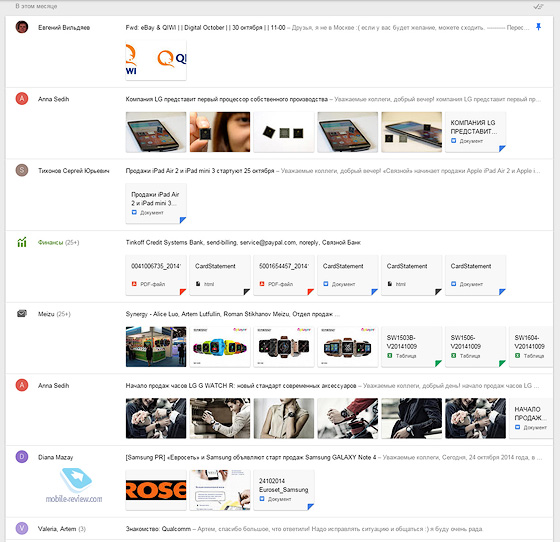This screenshot has height=542, width=560.
Task: Open the three chips photo attachment
Action: coord(284,132)
